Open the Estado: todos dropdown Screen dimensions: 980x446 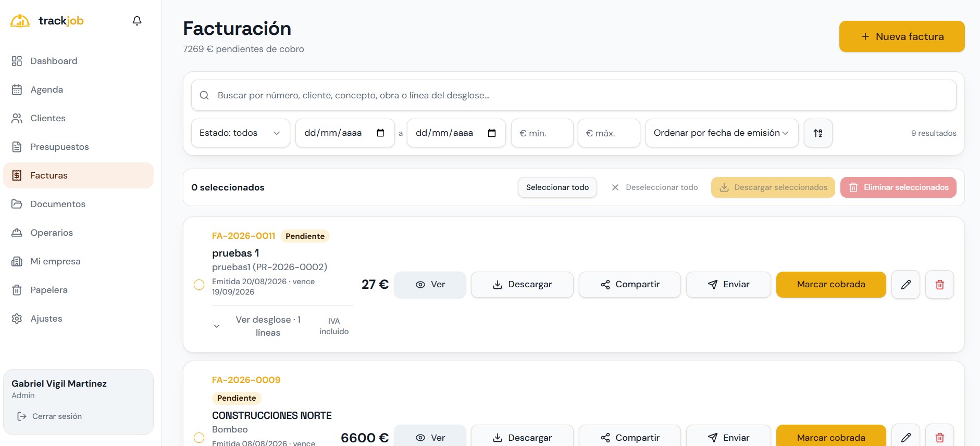pos(240,133)
